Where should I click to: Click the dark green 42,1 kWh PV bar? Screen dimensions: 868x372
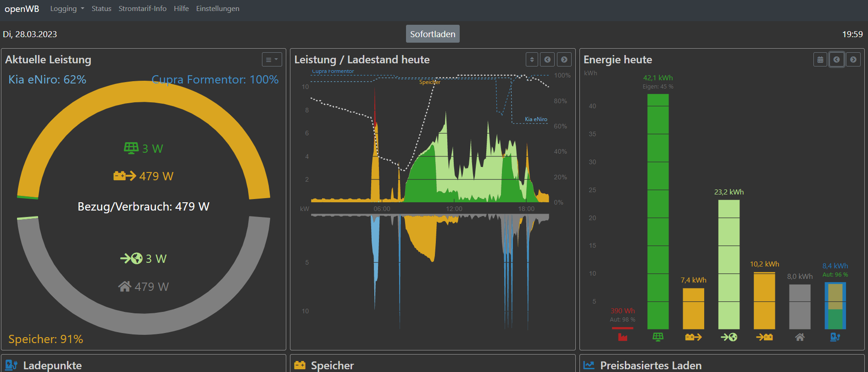[658, 211]
